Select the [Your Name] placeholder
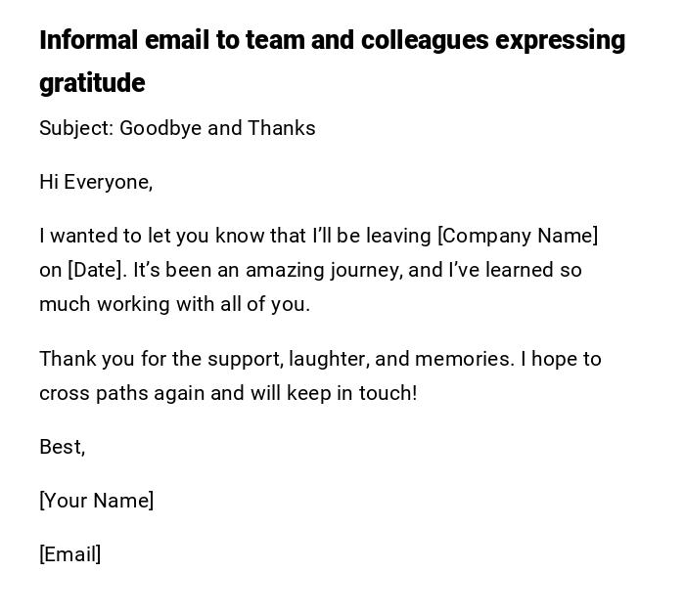This screenshot has width=685, height=616. coord(96,501)
